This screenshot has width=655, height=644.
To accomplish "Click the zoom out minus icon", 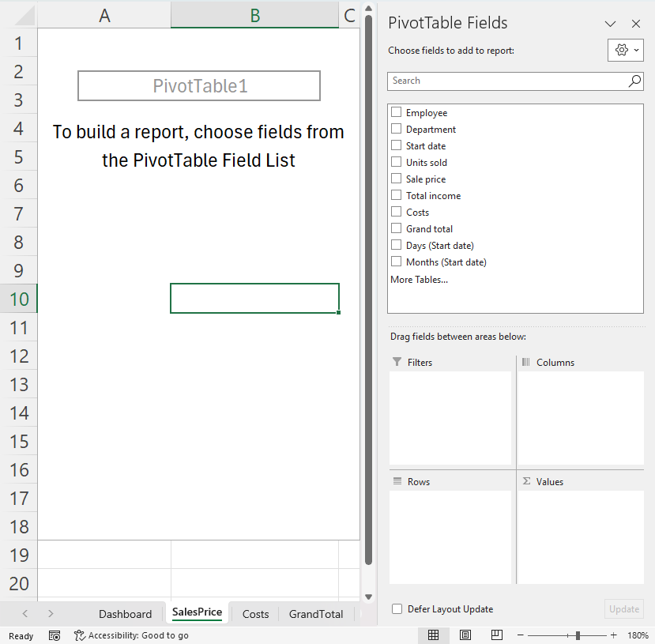I will coord(519,635).
